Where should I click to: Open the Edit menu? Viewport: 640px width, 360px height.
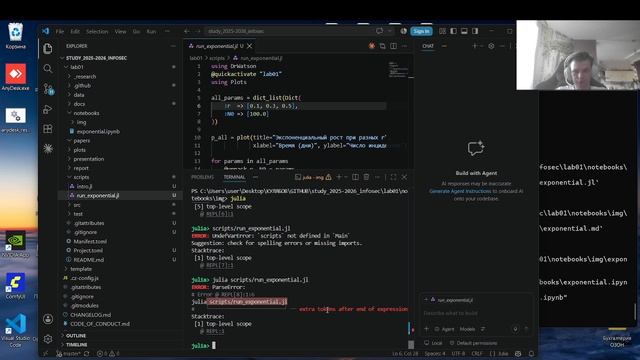pyautogui.click(x=75, y=31)
